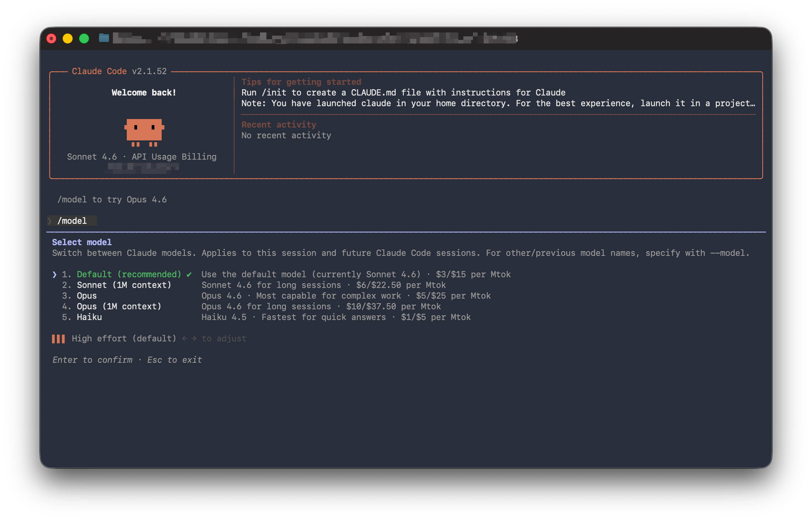Click the 'Note: You have launched claude' line
The width and height of the screenshot is (812, 521).
(498, 103)
